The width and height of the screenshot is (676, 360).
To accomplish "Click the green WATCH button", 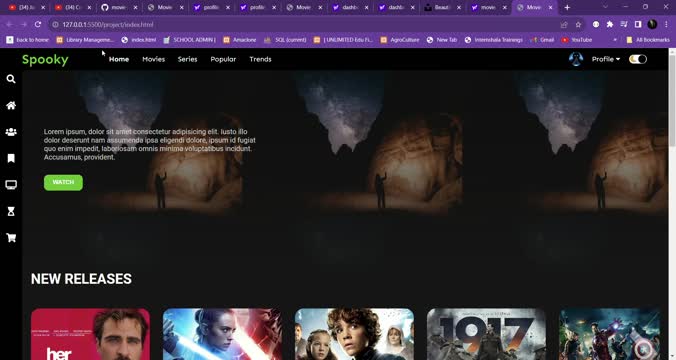I will 63,182.
